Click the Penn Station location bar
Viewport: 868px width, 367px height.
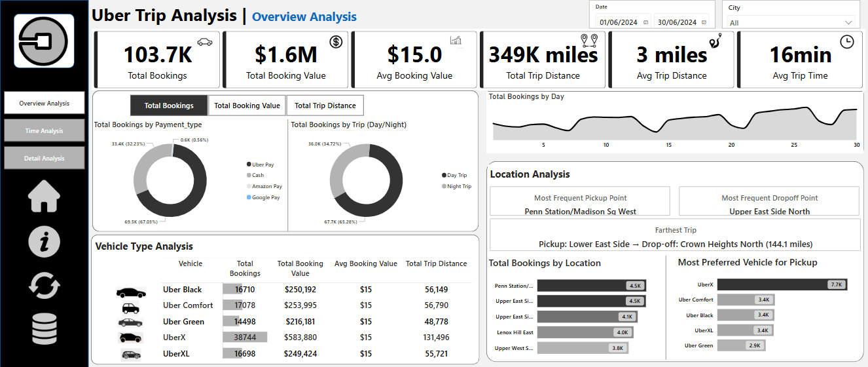(592, 286)
